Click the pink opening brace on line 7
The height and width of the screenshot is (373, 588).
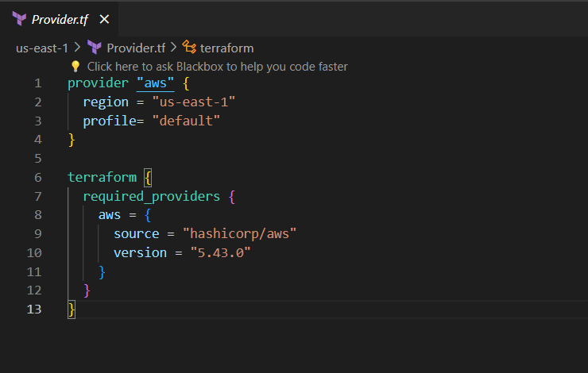tap(232, 196)
